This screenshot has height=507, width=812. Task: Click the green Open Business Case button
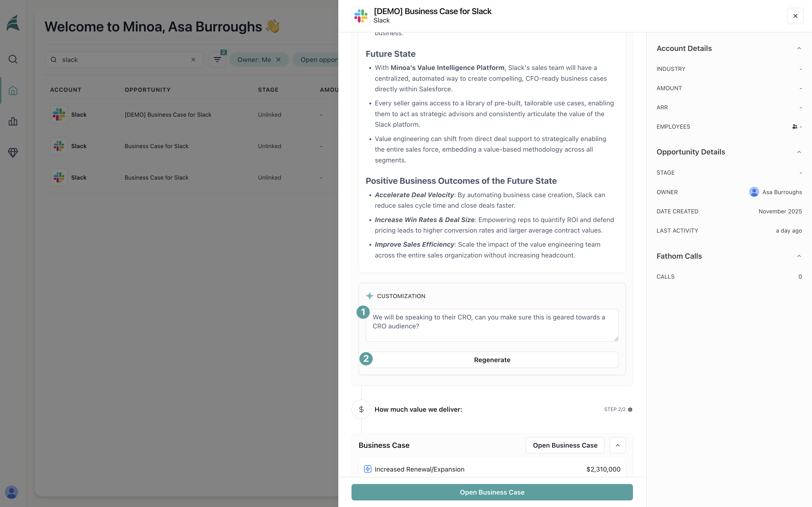tap(492, 492)
